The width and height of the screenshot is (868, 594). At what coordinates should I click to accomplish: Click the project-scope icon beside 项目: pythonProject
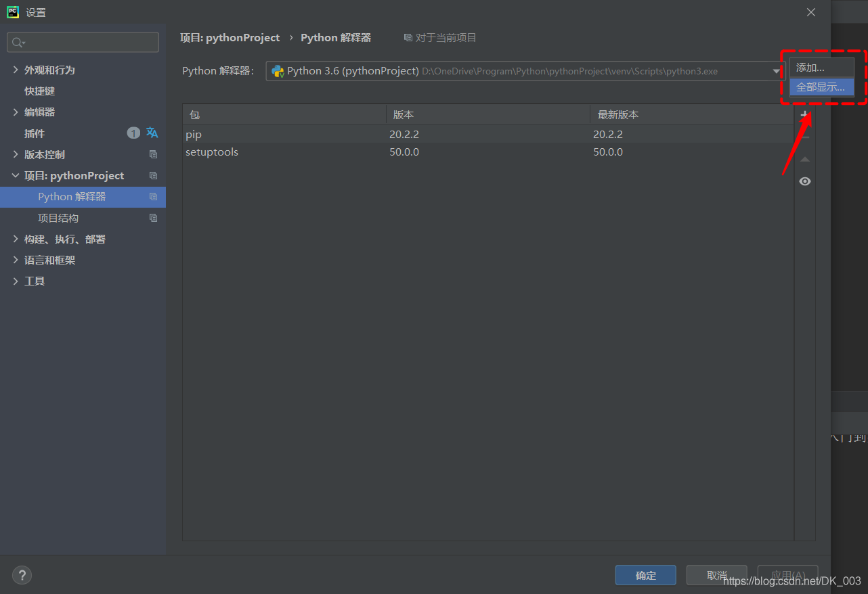pyautogui.click(x=153, y=175)
